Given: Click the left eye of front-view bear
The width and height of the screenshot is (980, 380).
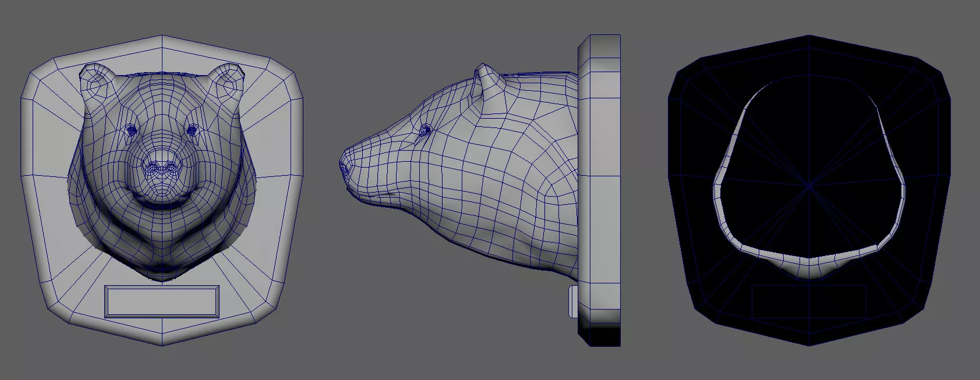Looking at the screenshot, I should (x=132, y=130).
